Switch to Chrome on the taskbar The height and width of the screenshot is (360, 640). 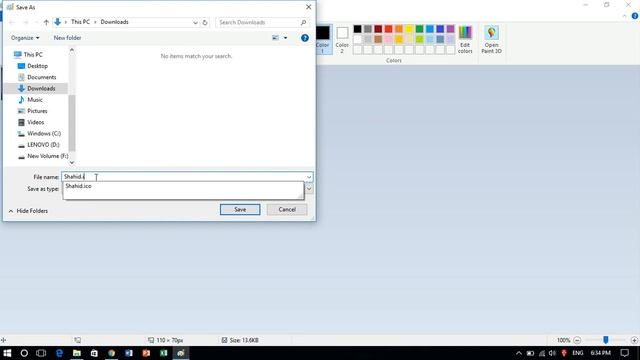111,353
